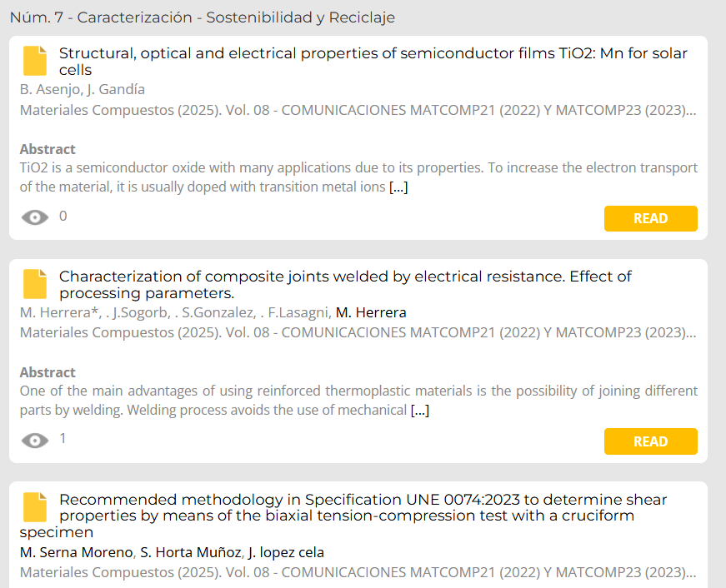Image resolution: width=726 pixels, height=588 pixels.
Task: Click the journal volume line under M. Serna Moreno
Action: (x=358, y=572)
